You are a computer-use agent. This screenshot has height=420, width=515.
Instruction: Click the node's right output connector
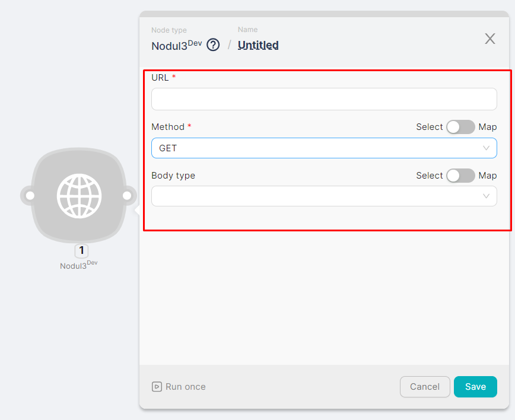pos(127,196)
